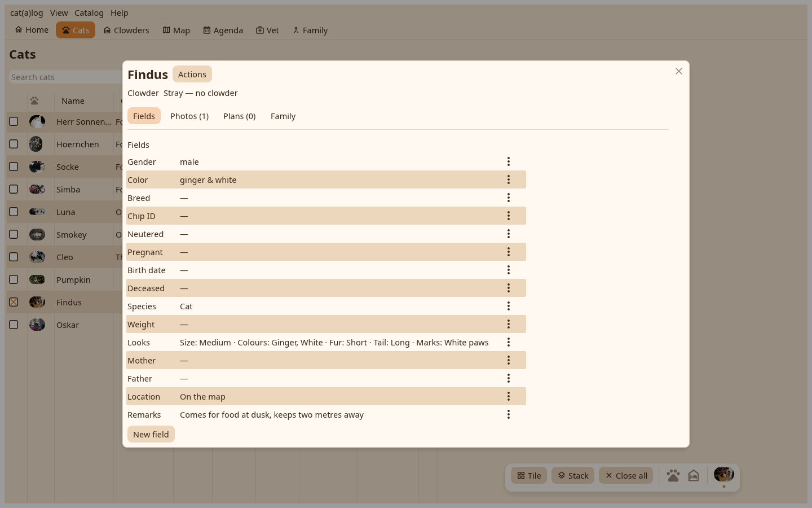The width and height of the screenshot is (812, 508).
Task: Open the options menu for Mother field
Action: pos(509,360)
